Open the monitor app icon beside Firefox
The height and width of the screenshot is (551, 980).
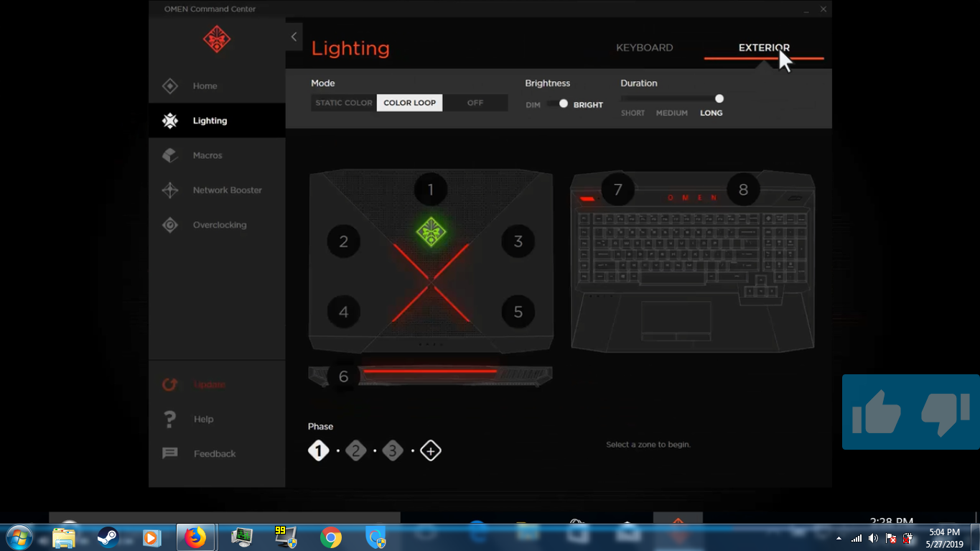tap(242, 537)
